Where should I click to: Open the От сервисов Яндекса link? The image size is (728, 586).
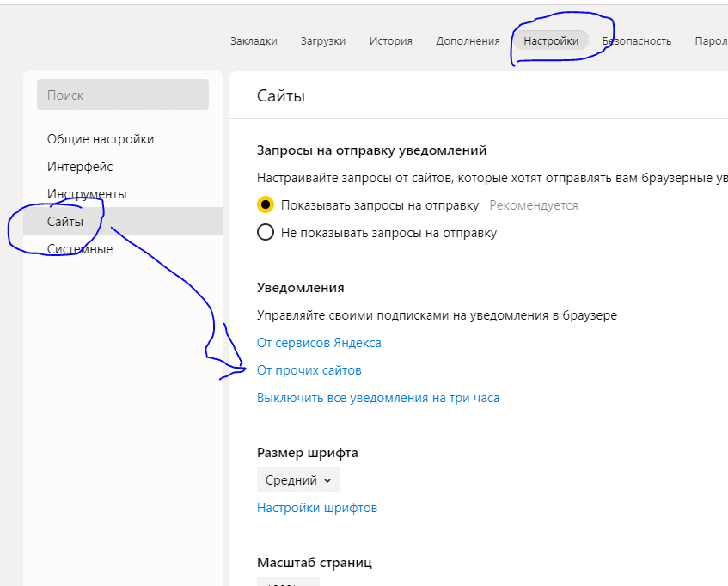click(x=319, y=343)
